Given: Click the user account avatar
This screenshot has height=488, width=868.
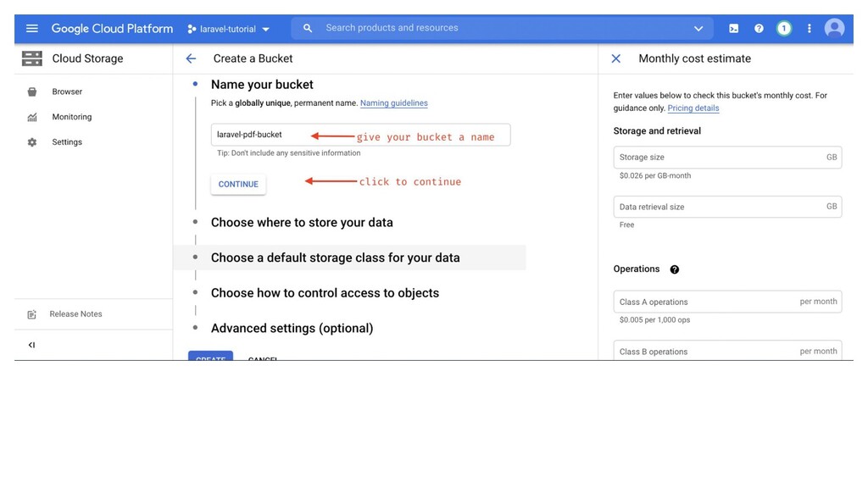Looking at the screenshot, I should (x=835, y=29).
